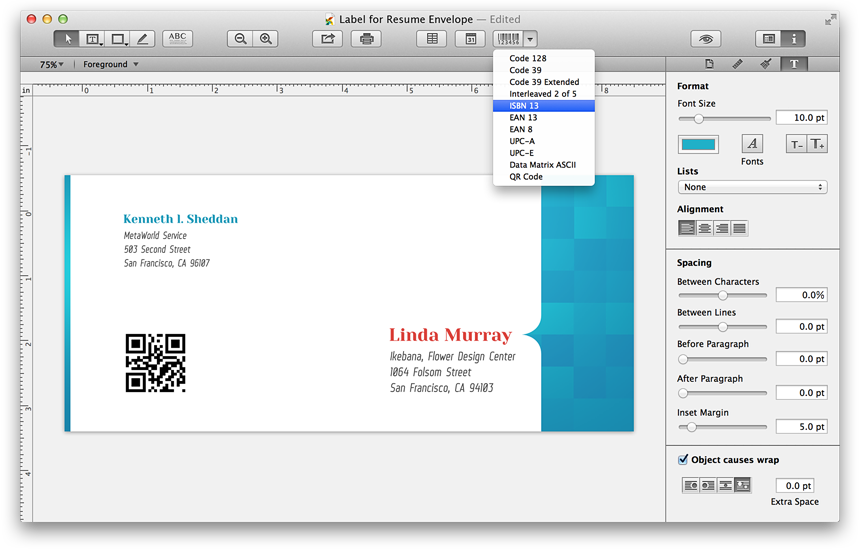The image size is (860, 550).
Task: Select the pencil line drawing tool
Action: pos(142,39)
